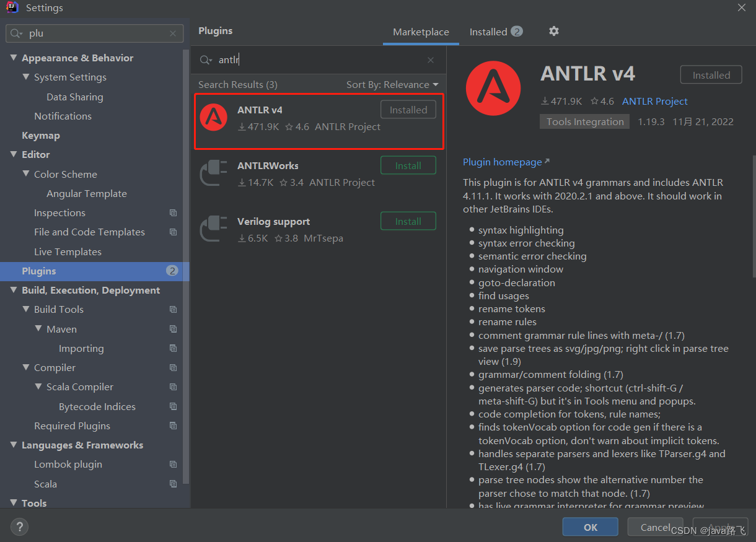The width and height of the screenshot is (756, 542).
Task: Click the project-level icon beside Maven
Action: click(173, 329)
